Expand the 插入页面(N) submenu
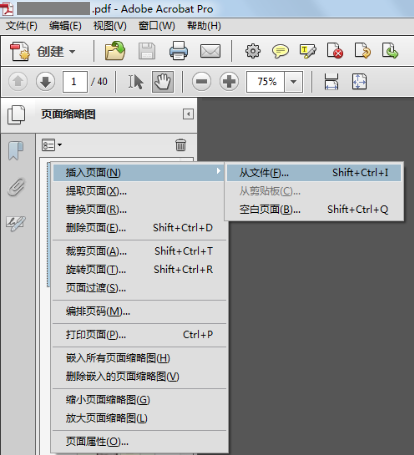The height and width of the screenshot is (455, 414). [139, 173]
